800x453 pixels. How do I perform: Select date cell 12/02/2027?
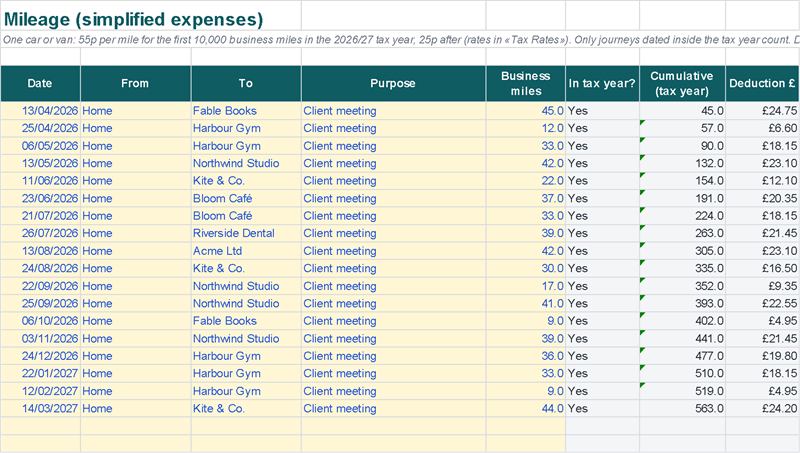40,391
